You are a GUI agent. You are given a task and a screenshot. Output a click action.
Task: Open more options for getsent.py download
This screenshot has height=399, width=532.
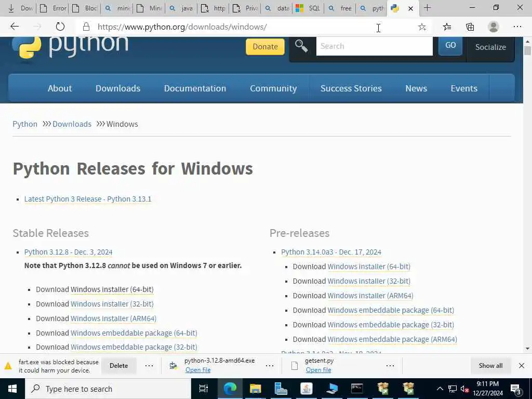[390, 366]
